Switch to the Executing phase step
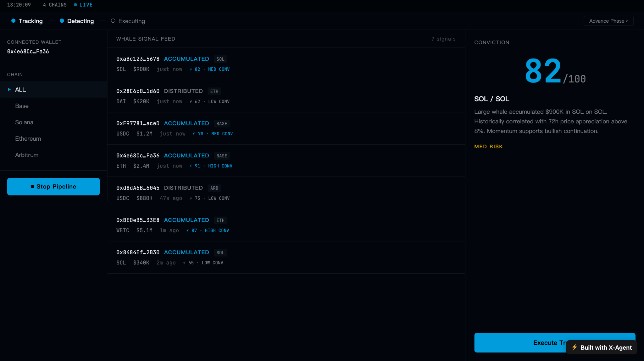This screenshot has height=361, width=644. pos(128,21)
